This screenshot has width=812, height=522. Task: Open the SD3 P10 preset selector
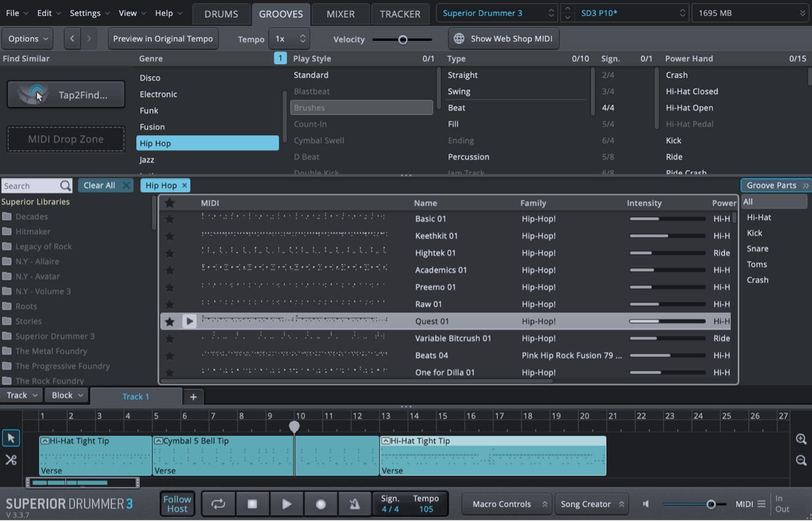pyautogui.click(x=625, y=13)
